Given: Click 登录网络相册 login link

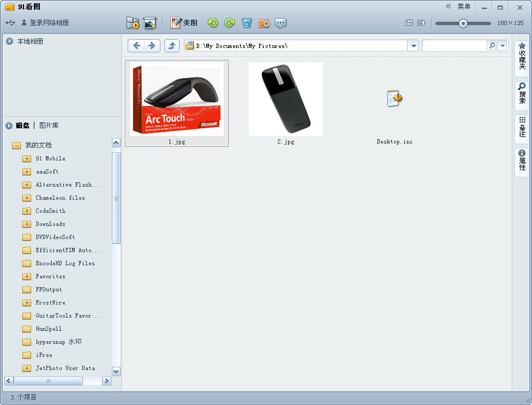Looking at the screenshot, I should [49, 23].
